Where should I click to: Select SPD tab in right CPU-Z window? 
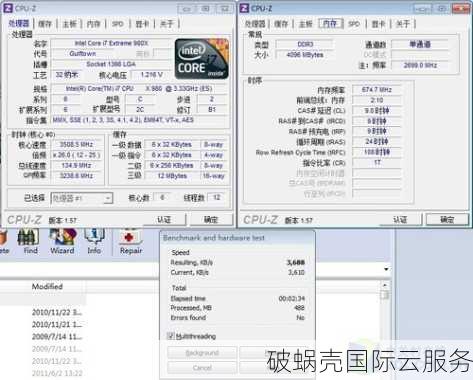click(x=354, y=24)
